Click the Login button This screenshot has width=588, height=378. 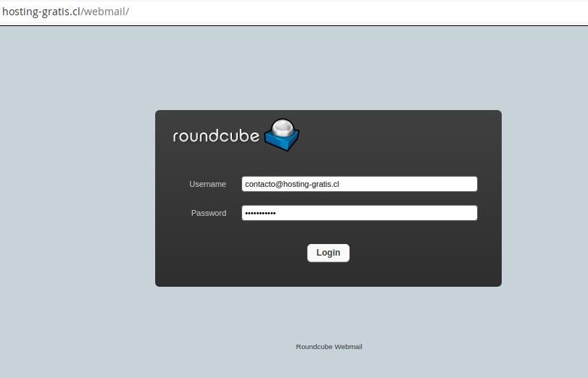point(328,253)
